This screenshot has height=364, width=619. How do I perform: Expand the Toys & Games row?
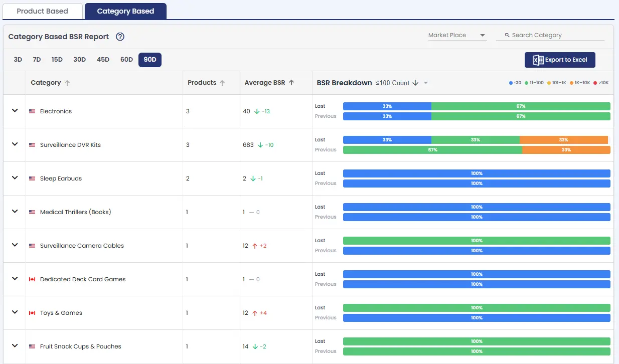[15, 312]
